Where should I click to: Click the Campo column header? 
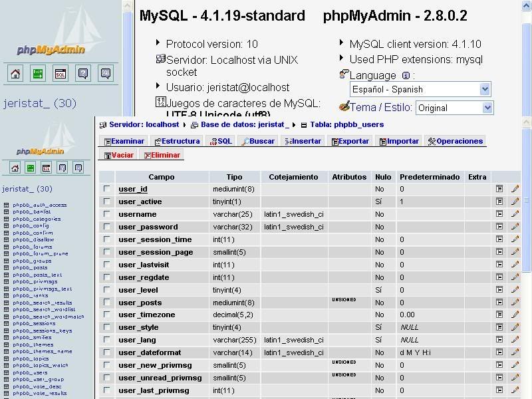coord(162,177)
